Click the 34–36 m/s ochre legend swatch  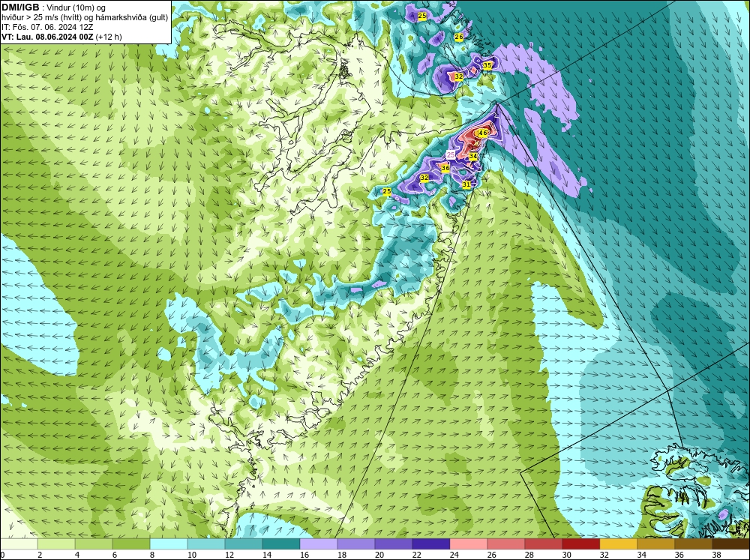656,544
